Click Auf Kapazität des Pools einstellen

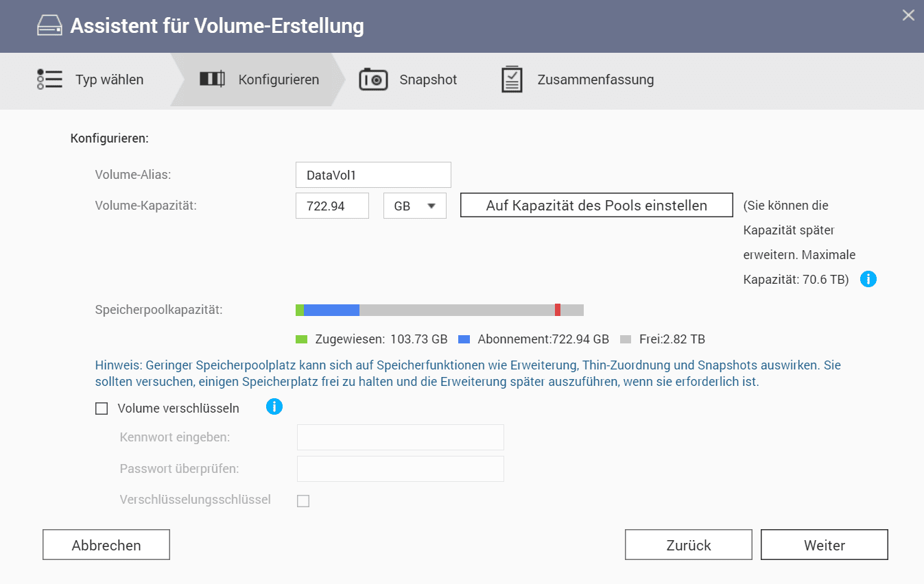[x=596, y=206]
